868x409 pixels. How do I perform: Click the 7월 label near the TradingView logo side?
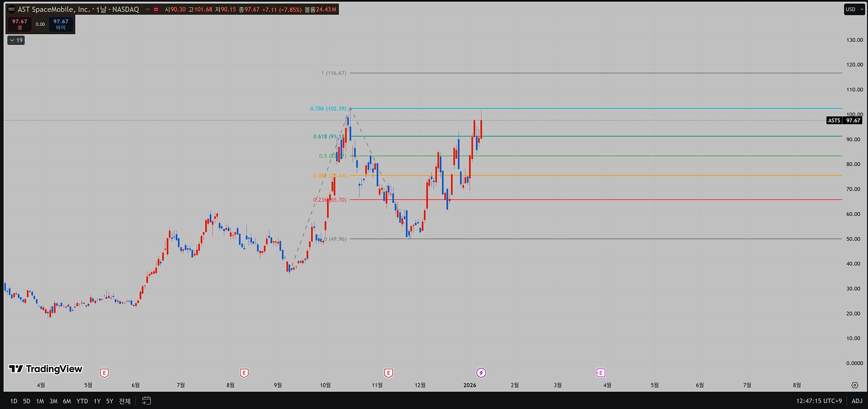[181, 385]
